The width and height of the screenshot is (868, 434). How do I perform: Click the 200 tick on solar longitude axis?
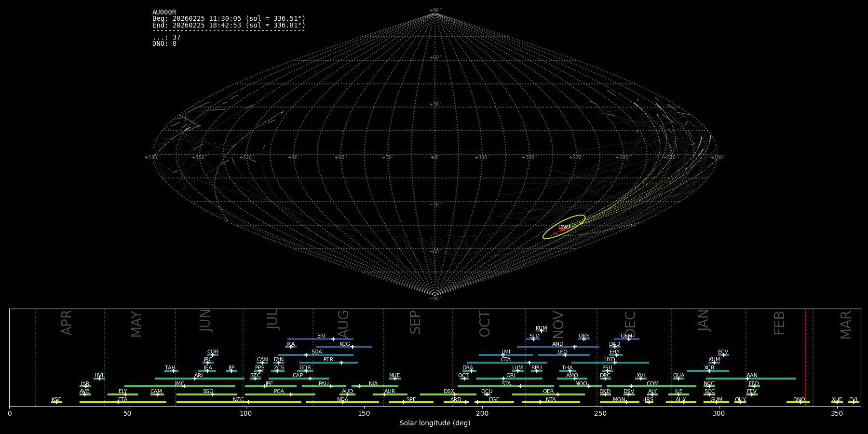coord(482,413)
